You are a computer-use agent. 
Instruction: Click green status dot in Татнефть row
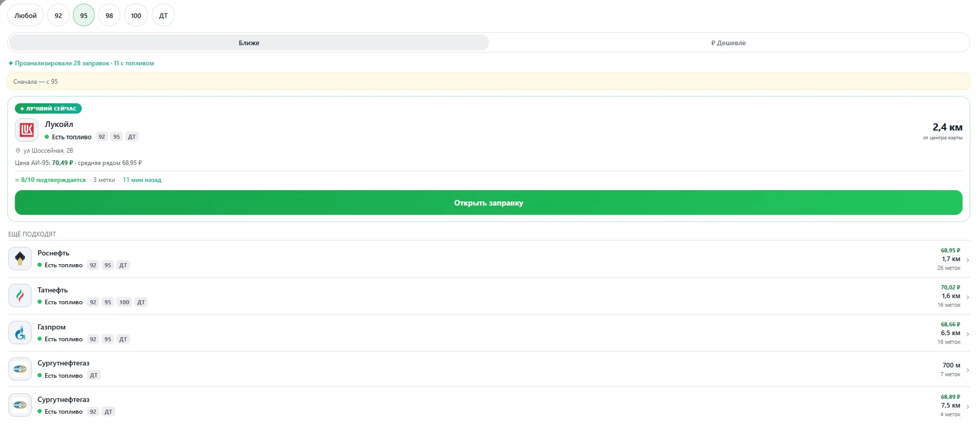(x=40, y=302)
